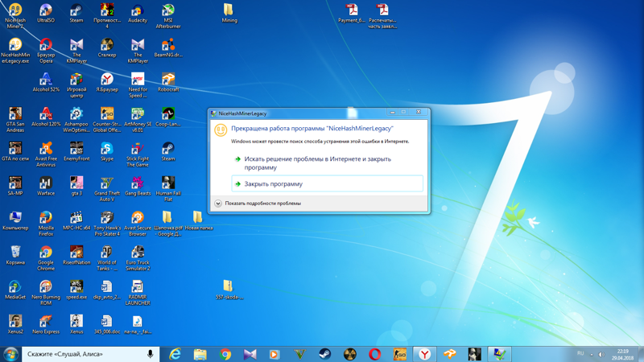Open Avast Free Antivirus desktop icon

[x=46, y=154]
